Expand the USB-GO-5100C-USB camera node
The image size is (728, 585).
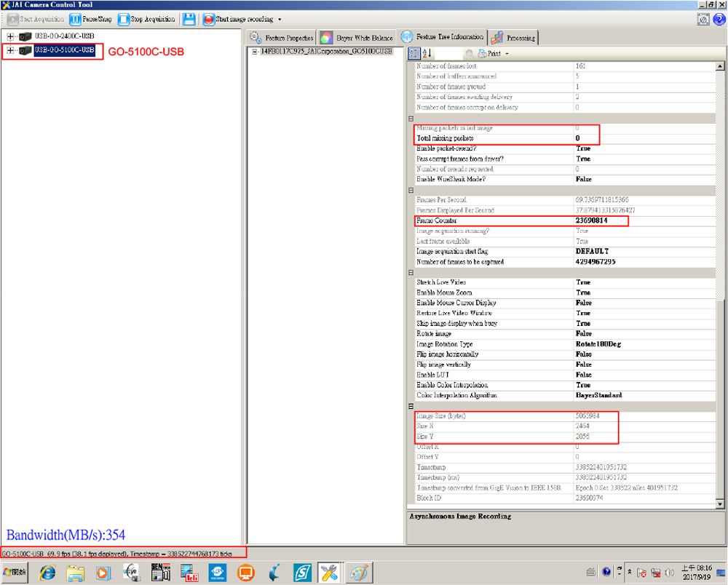10,50
